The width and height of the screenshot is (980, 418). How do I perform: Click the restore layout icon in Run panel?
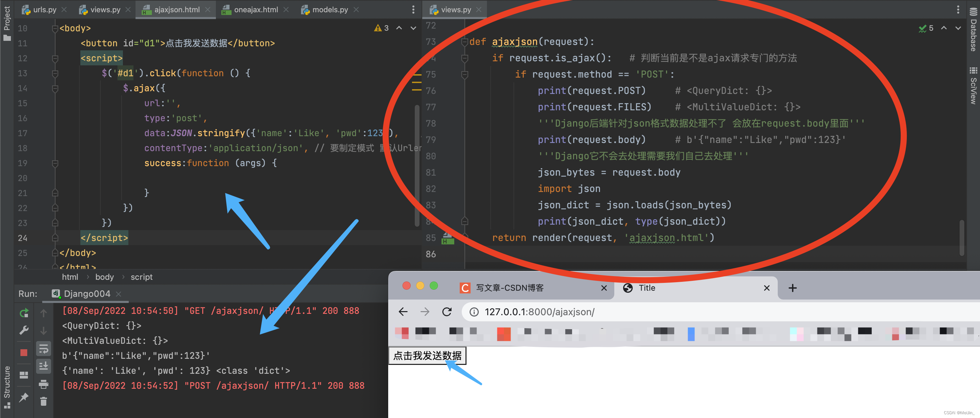point(24,375)
